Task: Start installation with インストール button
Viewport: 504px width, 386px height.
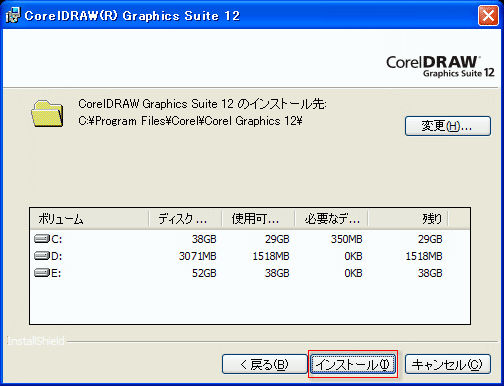Action: pyautogui.click(x=353, y=364)
